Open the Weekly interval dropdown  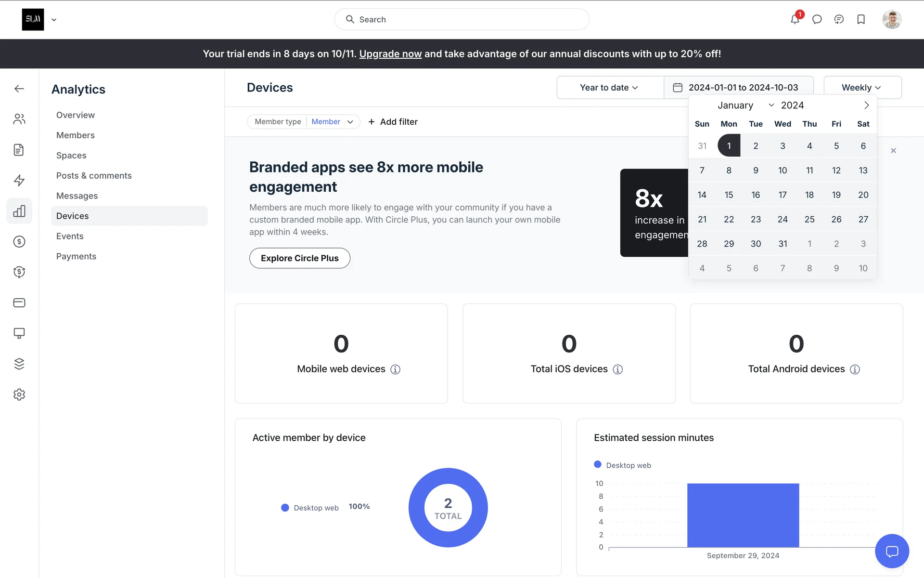point(861,88)
